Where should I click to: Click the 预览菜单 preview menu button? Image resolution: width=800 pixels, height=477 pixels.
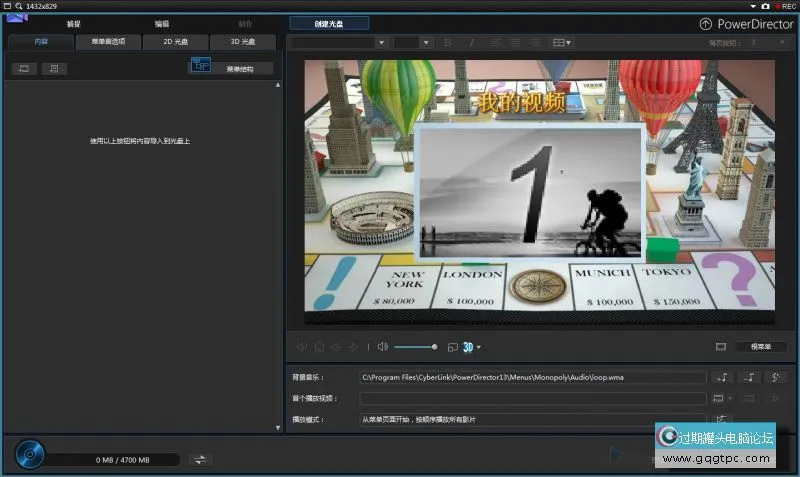(761, 347)
